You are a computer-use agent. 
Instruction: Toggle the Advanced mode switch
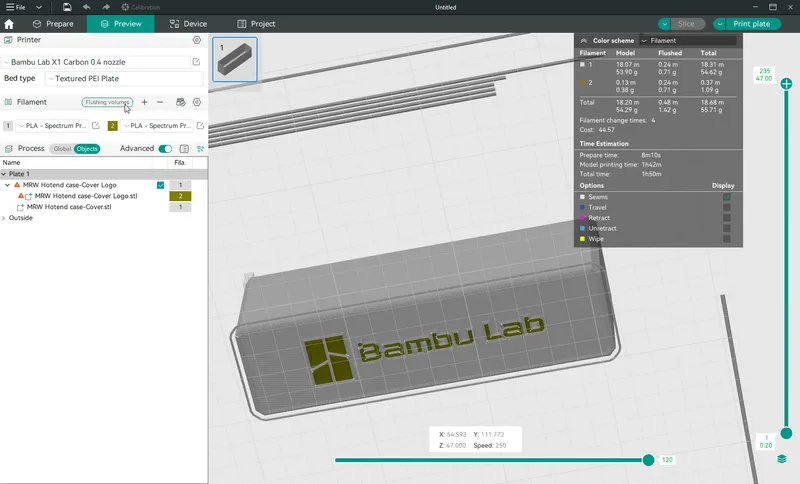click(165, 148)
